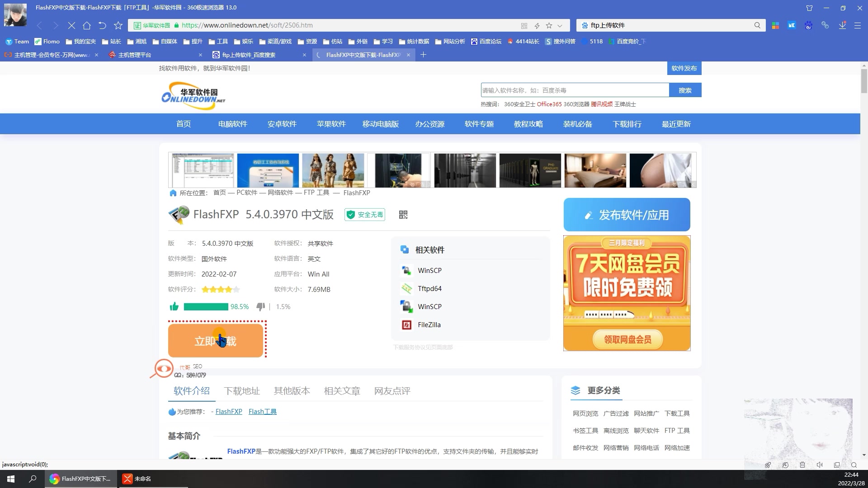Switch to 主机管理-会员专区-万网 tab

(x=51, y=55)
